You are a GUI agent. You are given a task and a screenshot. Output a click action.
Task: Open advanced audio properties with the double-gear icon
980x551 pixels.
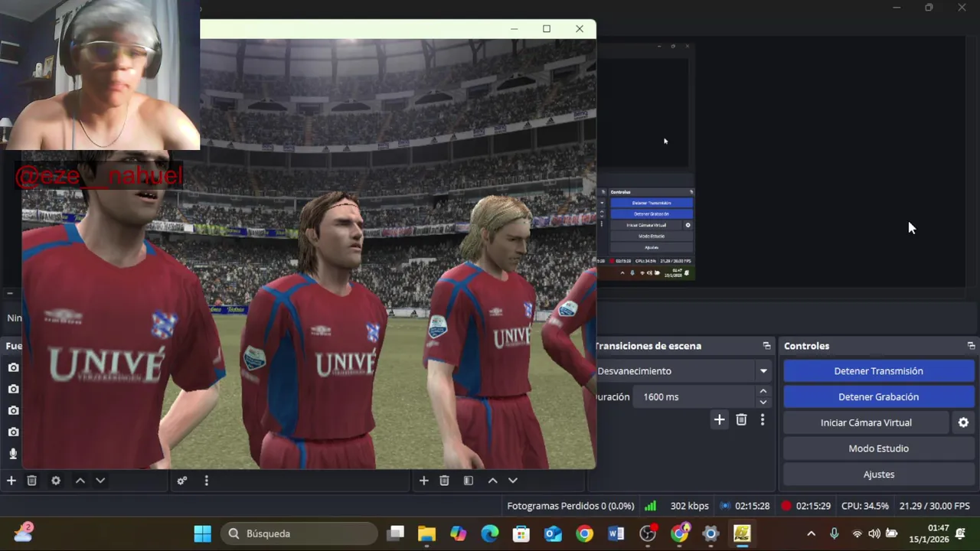[x=182, y=481]
